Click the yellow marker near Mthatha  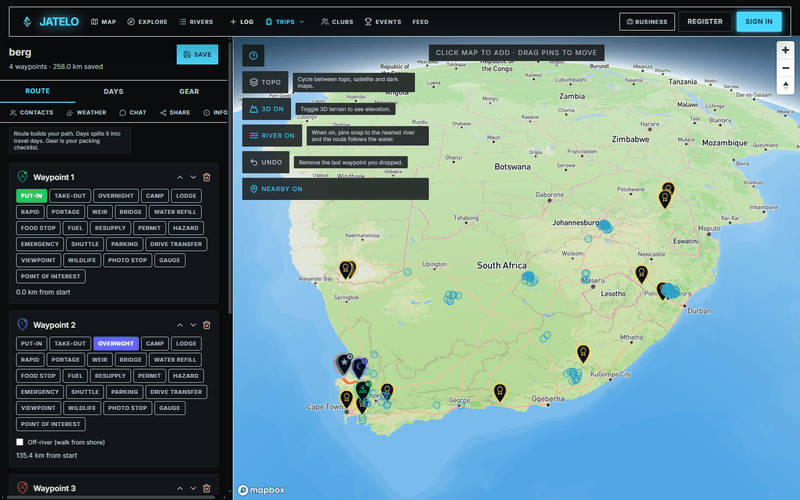[x=583, y=353]
